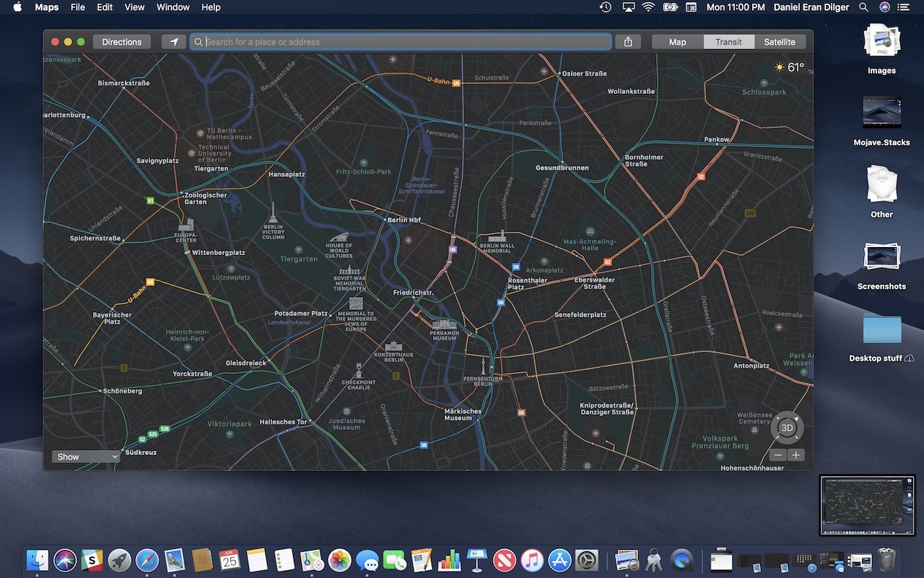Switch to Map view
The height and width of the screenshot is (578, 924).
(678, 42)
